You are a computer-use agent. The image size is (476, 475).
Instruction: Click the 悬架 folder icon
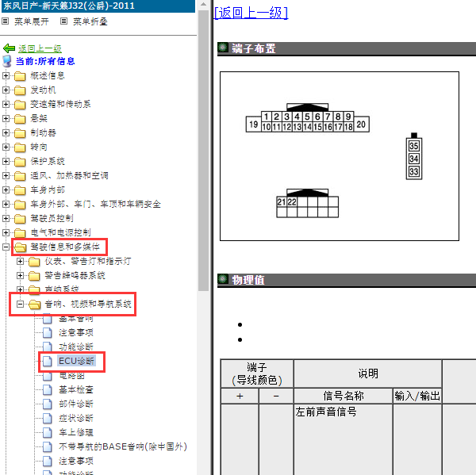click(20, 119)
